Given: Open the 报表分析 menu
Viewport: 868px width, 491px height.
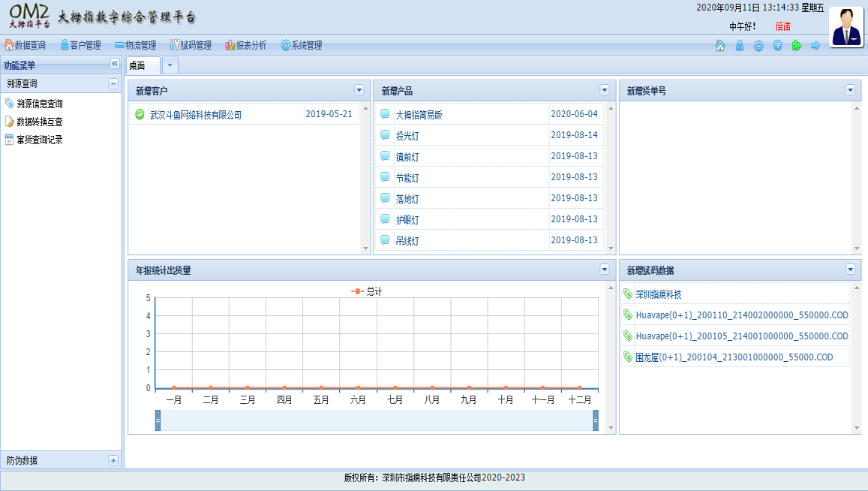Looking at the screenshot, I should [245, 46].
